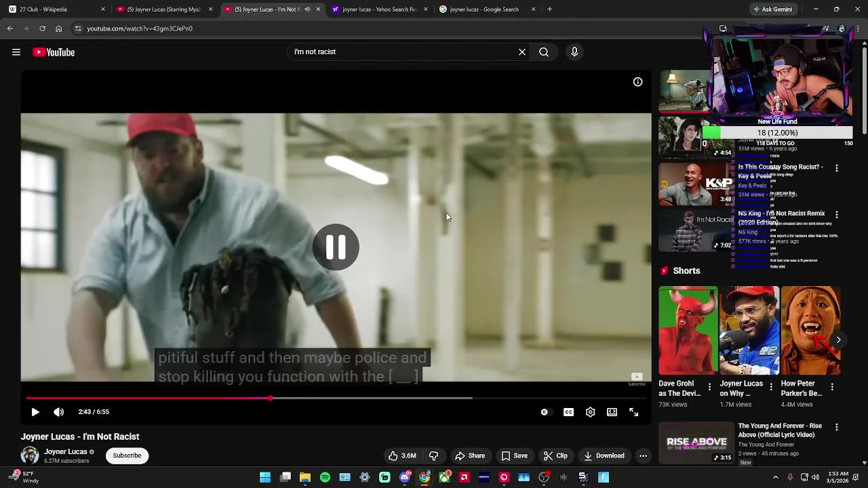This screenshot has width=868, height=488.
Task: Open Rise Above lyric video thumbnail
Action: 696,443
